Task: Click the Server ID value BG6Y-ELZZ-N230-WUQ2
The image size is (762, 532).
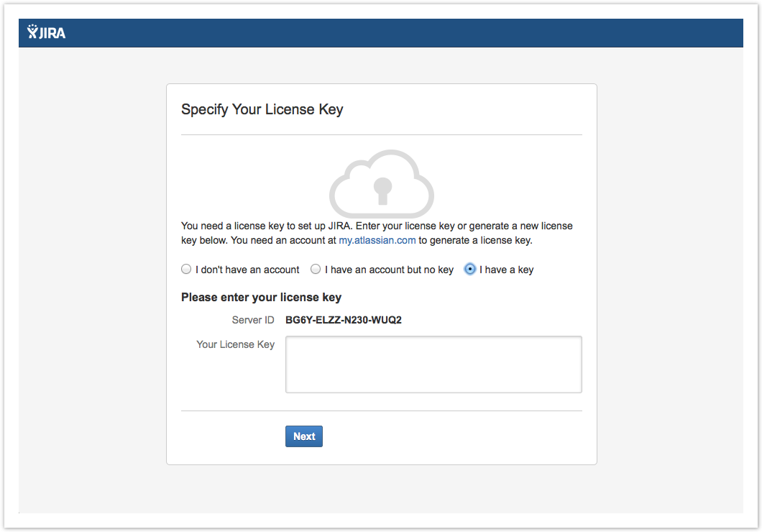Action: (x=343, y=320)
